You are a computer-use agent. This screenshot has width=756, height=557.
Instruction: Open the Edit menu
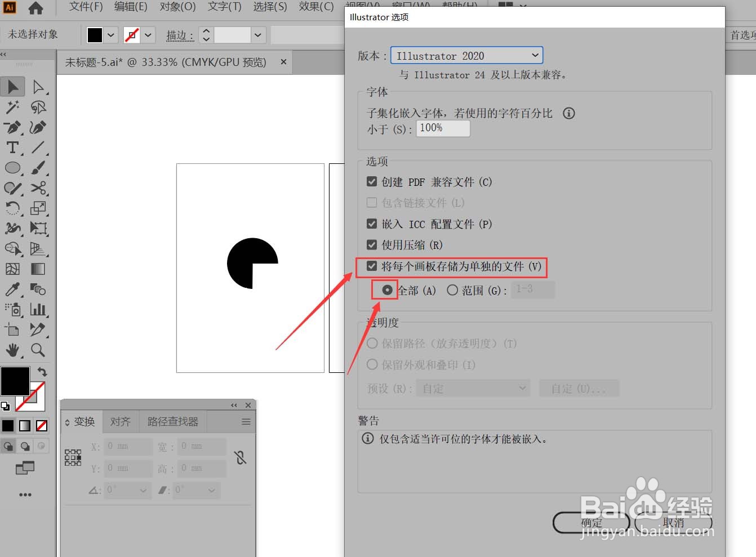pos(131,7)
